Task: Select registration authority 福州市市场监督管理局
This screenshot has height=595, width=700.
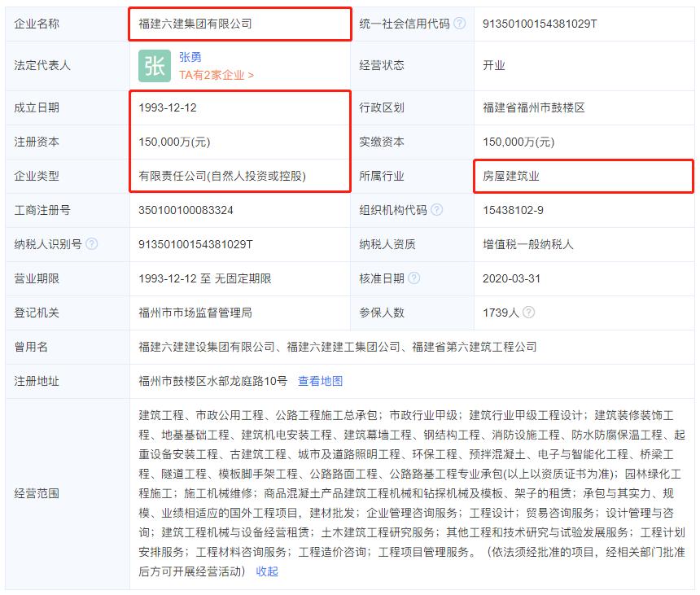Action: (195, 313)
